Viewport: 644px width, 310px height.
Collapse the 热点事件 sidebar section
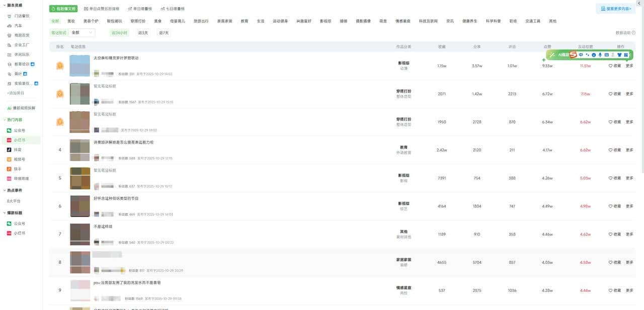[x=4, y=190]
